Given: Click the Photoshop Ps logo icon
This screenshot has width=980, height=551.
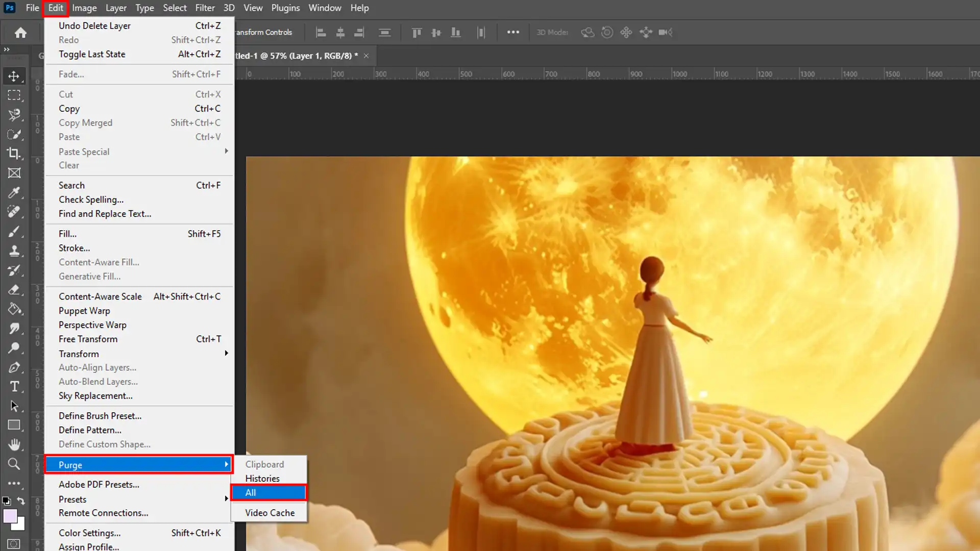Looking at the screenshot, I should click(9, 8).
